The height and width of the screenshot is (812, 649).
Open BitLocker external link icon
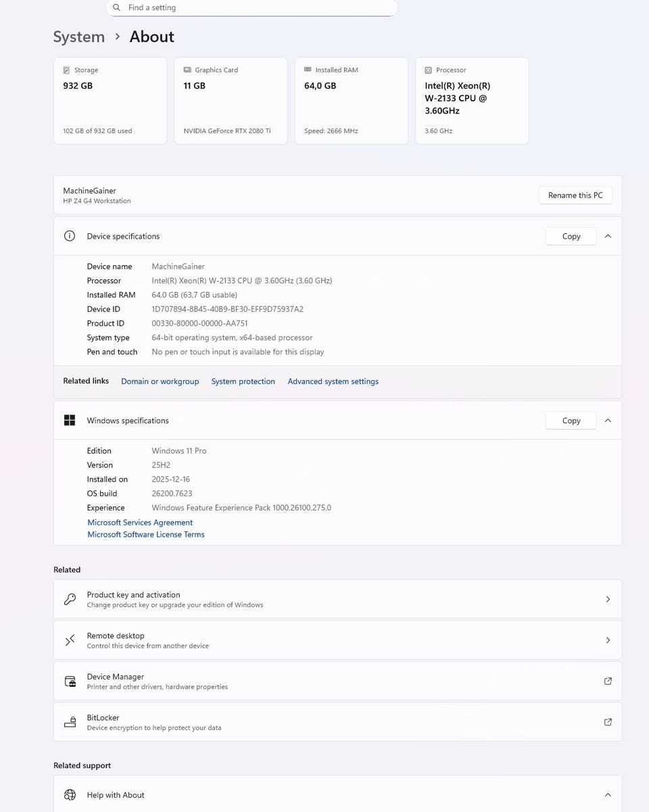608,722
